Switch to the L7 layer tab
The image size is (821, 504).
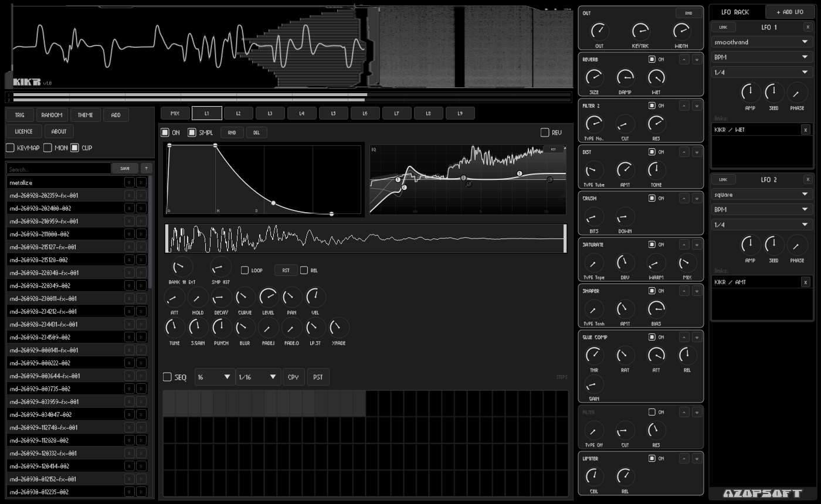pyautogui.click(x=397, y=113)
